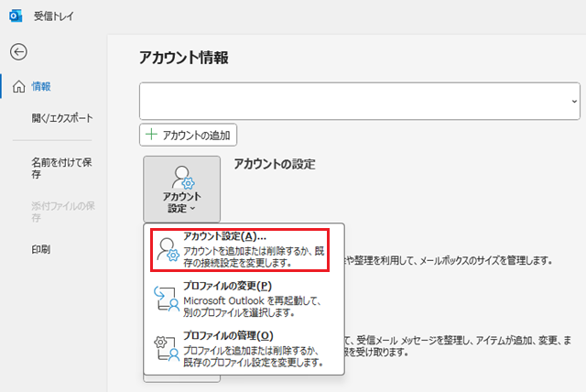Viewport: 586px width, 392px height.
Task: Open the 印刷 page
Action: point(41,249)
